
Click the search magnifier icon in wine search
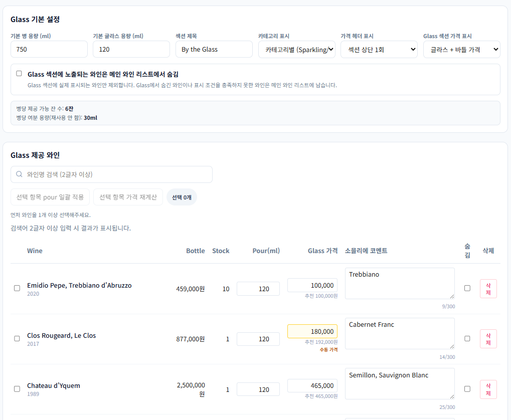[x=19, y=174]
